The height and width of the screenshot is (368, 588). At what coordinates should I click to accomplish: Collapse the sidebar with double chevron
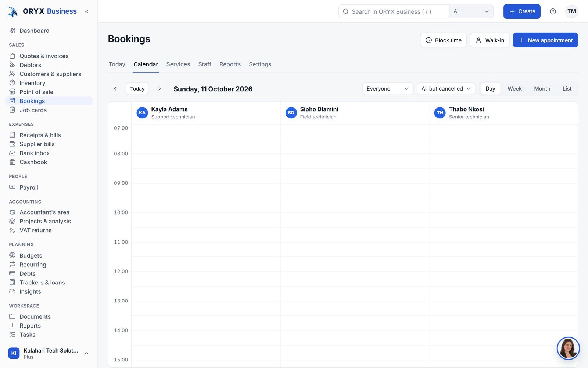click(x=87, y=11)
